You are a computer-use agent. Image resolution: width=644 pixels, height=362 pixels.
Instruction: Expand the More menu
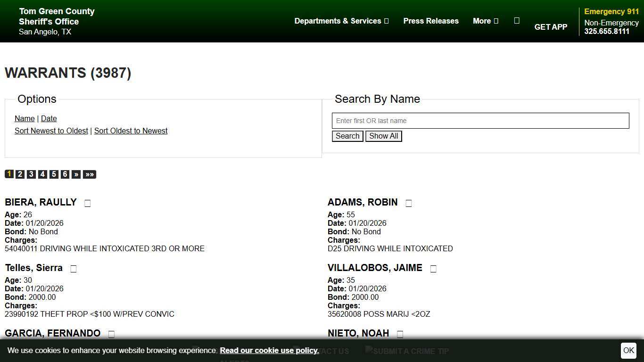click(x=485, y=21)
